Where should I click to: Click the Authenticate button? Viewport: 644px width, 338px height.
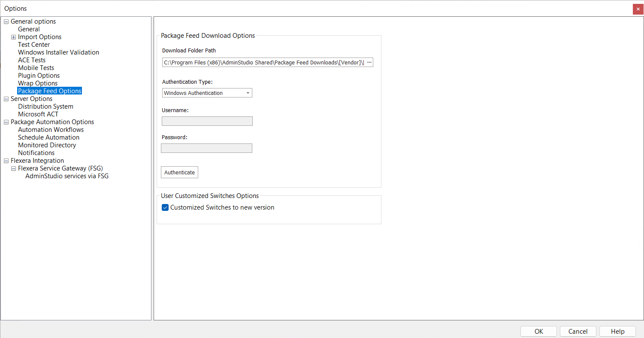click(179, 172)
